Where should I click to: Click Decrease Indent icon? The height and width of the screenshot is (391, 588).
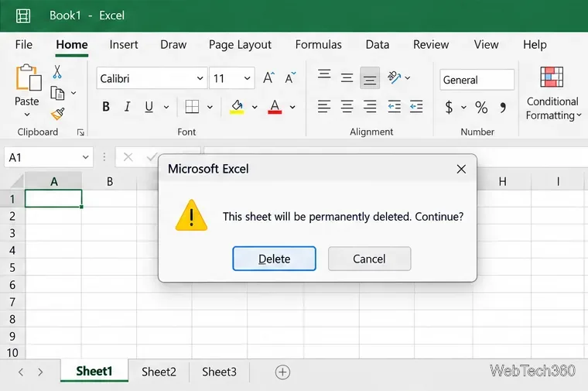(x=394, y=107)
